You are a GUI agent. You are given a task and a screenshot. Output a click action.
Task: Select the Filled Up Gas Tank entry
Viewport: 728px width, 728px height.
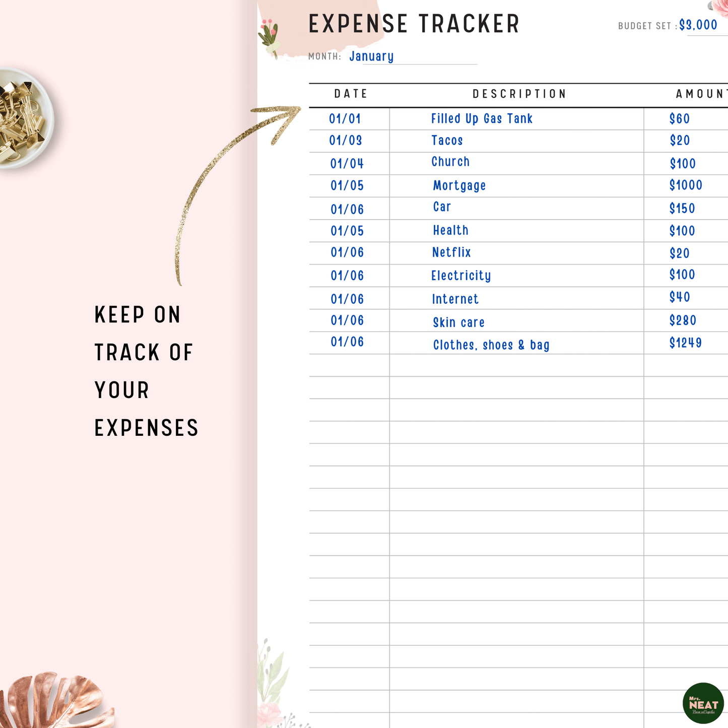pyautogui.click(x=482, y=119)
